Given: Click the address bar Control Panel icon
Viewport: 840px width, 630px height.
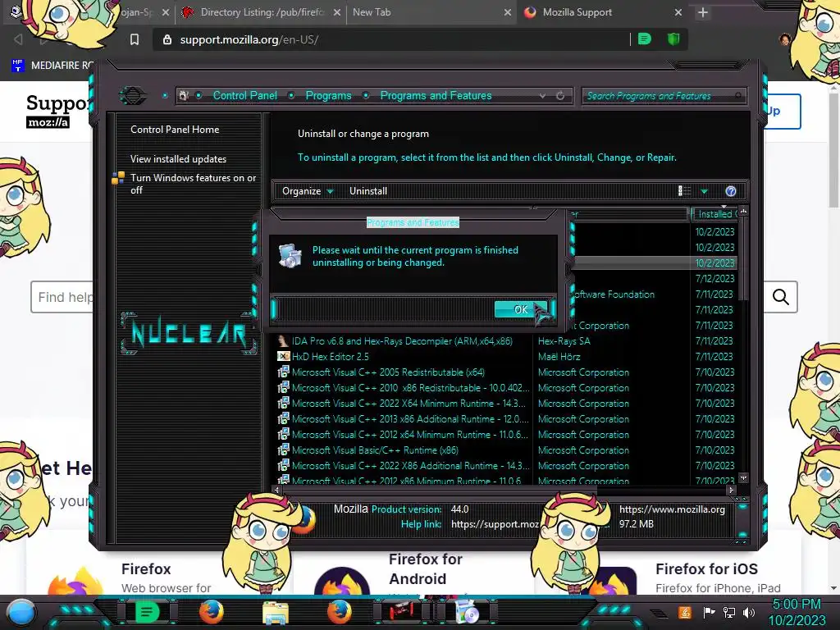Looking at the screenshot, I should tap(184, 95).
